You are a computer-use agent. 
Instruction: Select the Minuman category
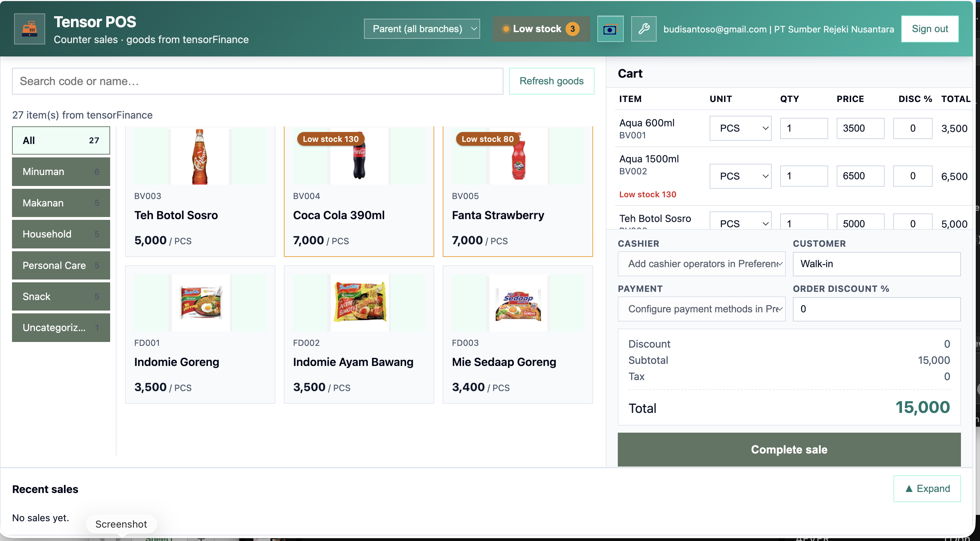[x=61, y=172]
